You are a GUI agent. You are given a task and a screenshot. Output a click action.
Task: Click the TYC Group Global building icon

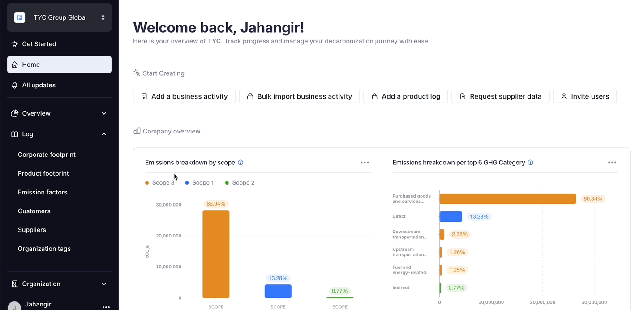[x=20, y=17]
